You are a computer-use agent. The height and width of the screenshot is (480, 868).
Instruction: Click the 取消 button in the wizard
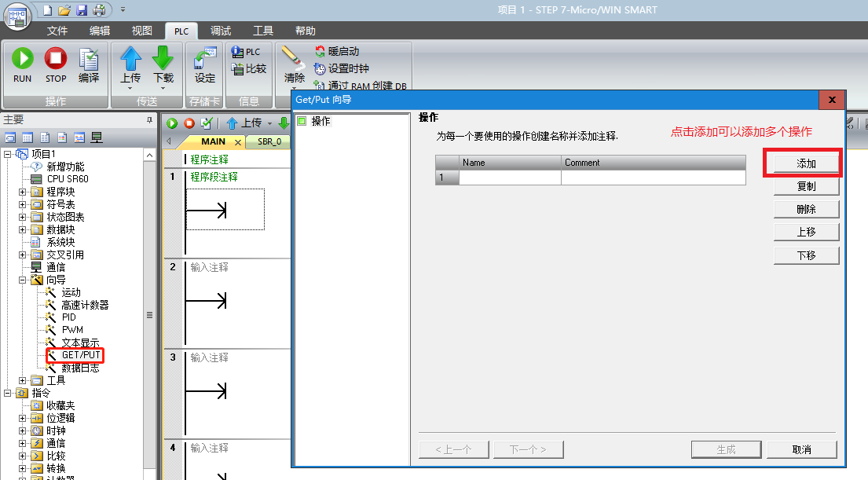[801, 449]
